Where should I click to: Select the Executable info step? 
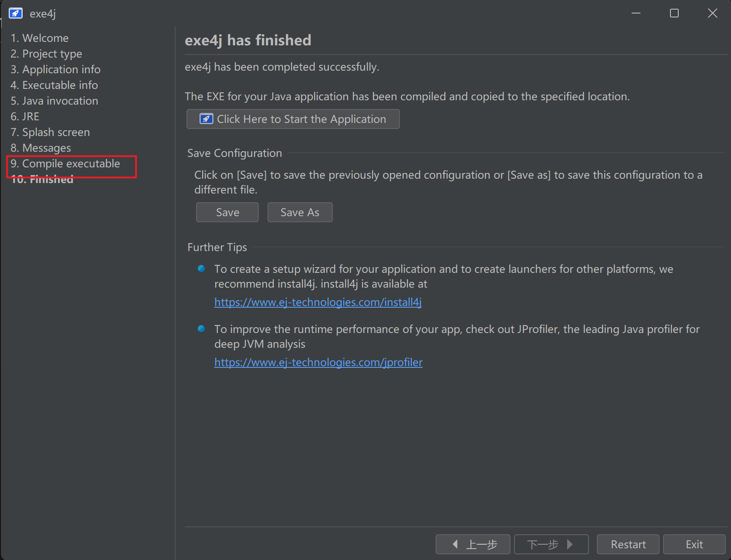click(x=54, y=85)
